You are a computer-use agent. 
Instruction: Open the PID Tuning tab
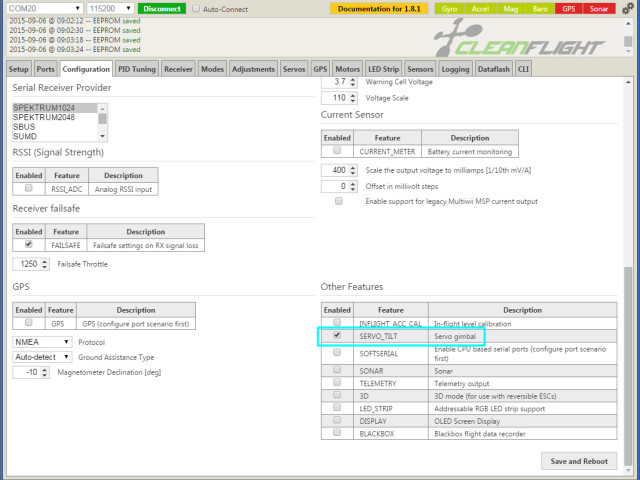click(x=137, y=69)
